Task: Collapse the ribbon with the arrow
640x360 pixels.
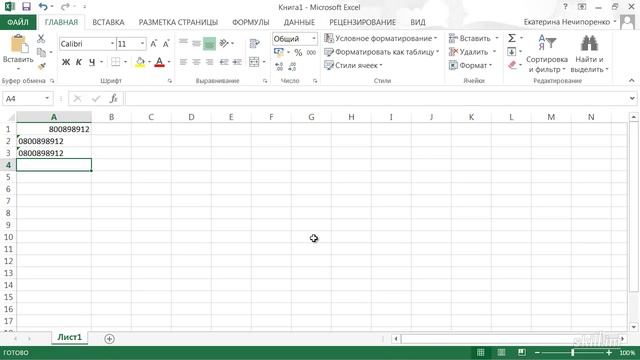Action: point(631,80)
